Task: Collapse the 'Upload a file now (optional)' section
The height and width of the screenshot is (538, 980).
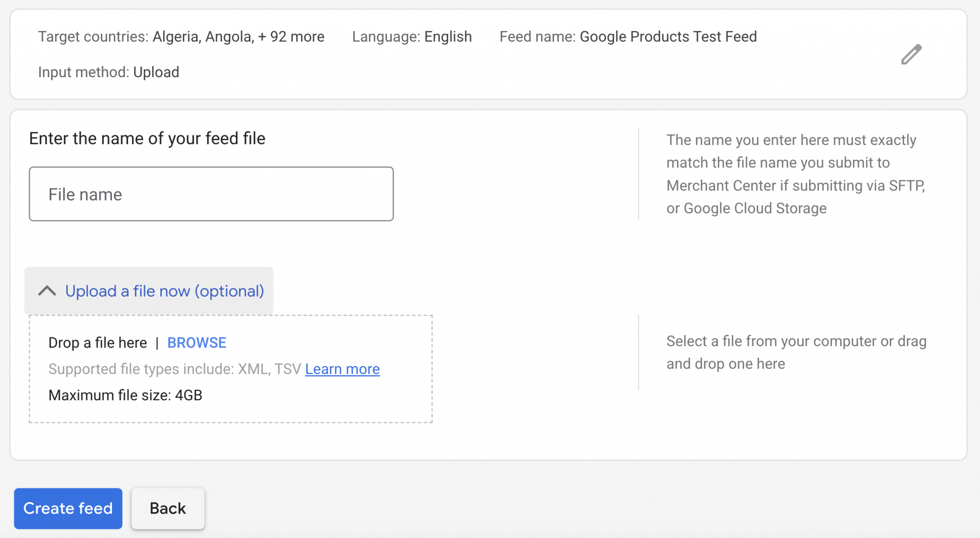Action: pyautogui.click(x=164, y=291)
